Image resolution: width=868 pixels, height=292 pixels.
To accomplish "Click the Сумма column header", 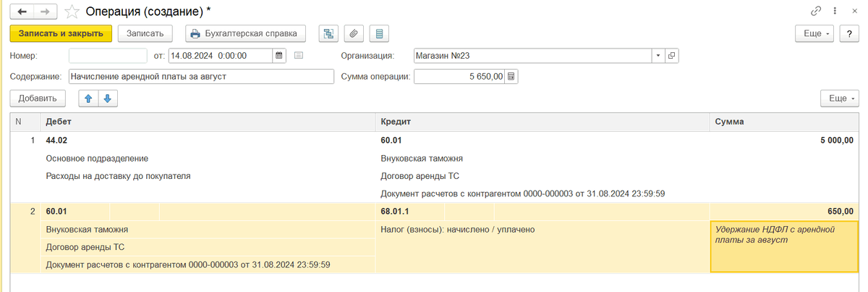I will [x=785, y=122].
